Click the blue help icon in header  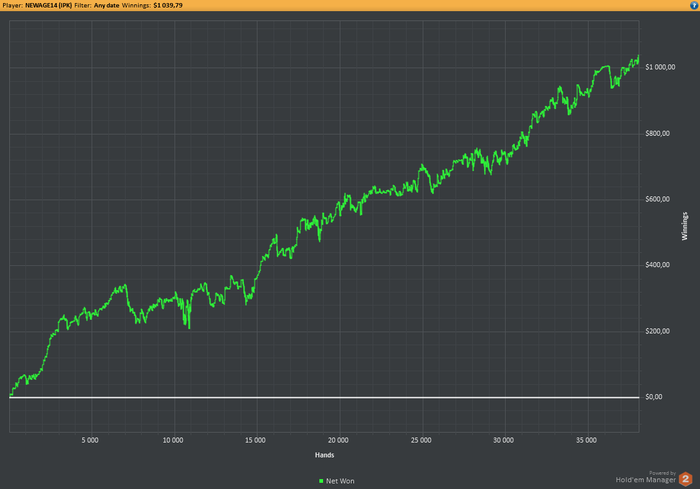(x=694, y=5)
